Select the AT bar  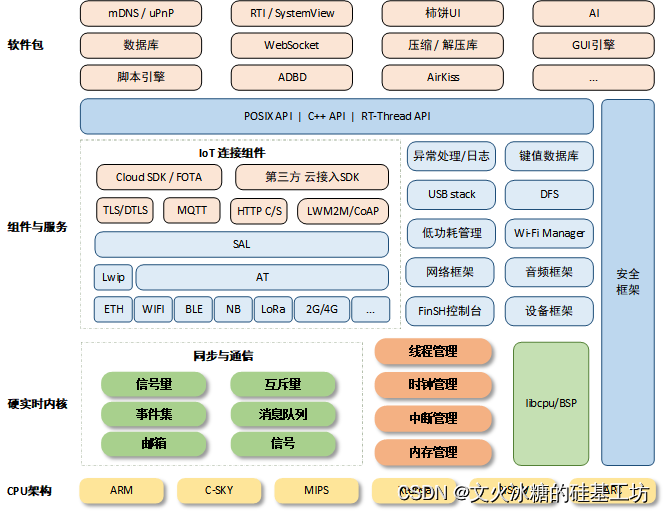click(x=262, y=277)
